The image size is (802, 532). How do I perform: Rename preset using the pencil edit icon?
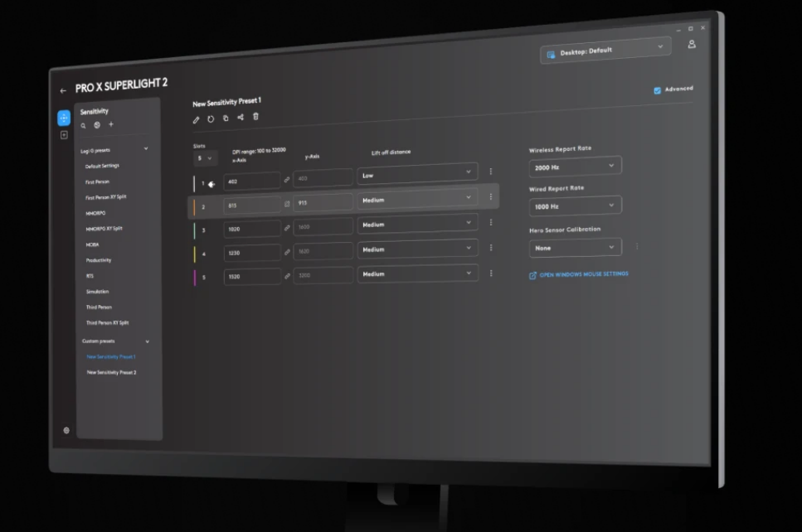(196, 120)
